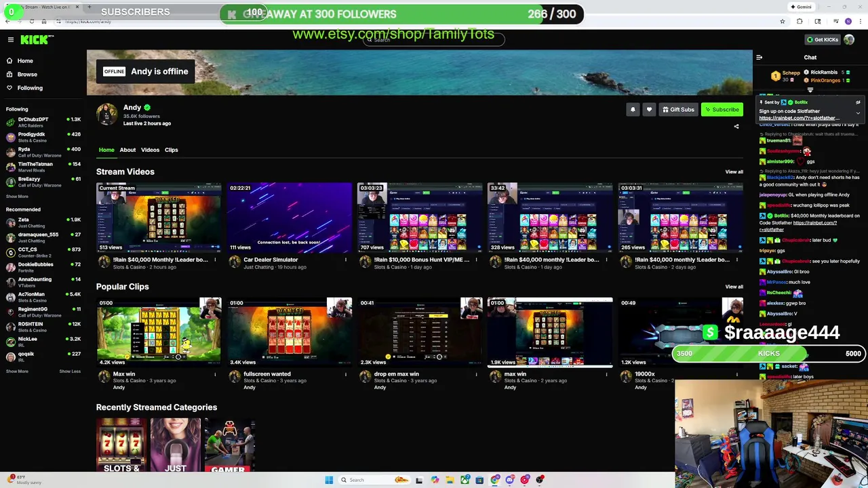Click the share icon below Subscribe
The height and width of the screenshot is (488, 868).
(x=736, y=126)
